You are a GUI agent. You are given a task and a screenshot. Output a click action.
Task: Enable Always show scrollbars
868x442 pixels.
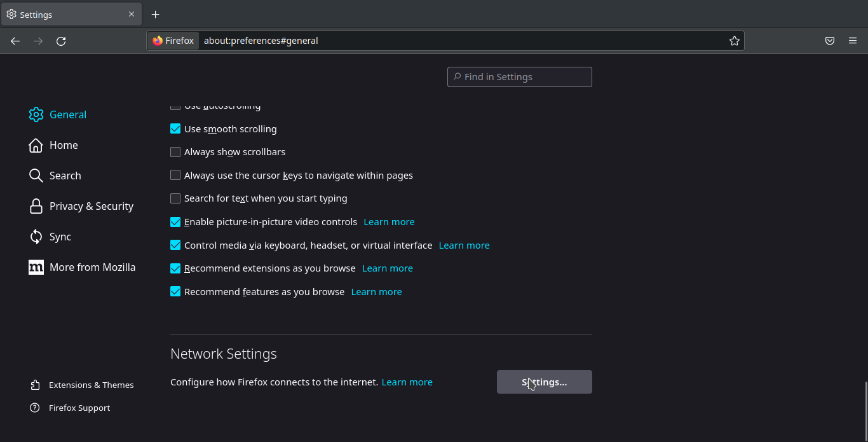click(x=175, y=152)
